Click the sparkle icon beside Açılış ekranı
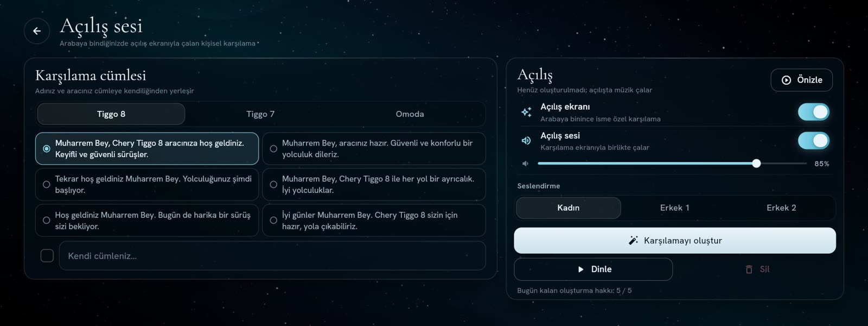 (526, 112)
